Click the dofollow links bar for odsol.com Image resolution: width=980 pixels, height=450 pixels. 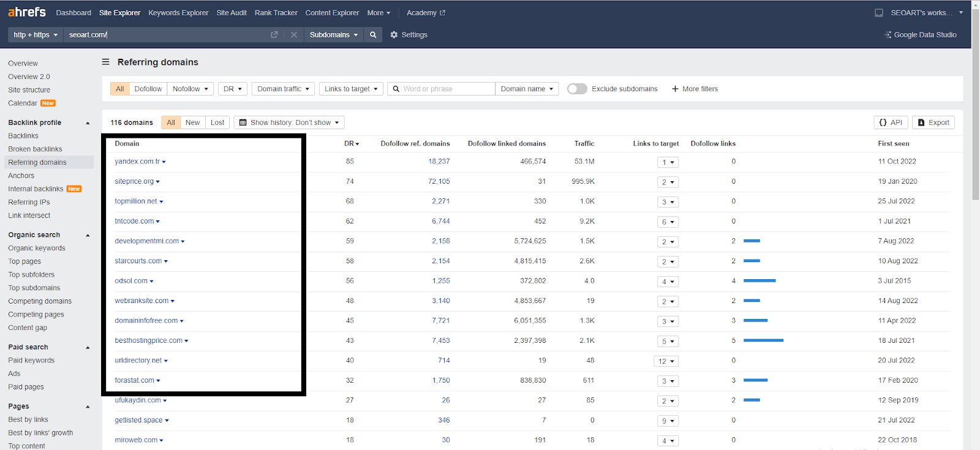pos(759,281)
